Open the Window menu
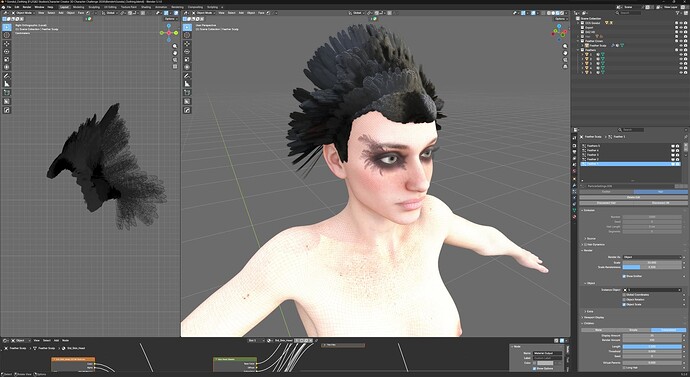The image size is (690, 377). [39, 7]
